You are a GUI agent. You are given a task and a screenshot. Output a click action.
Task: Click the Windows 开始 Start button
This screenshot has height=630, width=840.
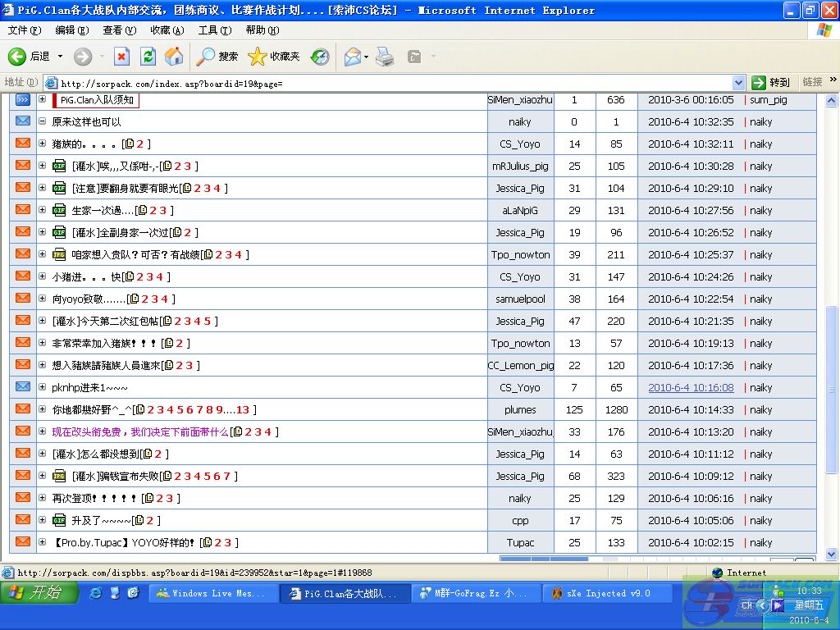(39, 593)
